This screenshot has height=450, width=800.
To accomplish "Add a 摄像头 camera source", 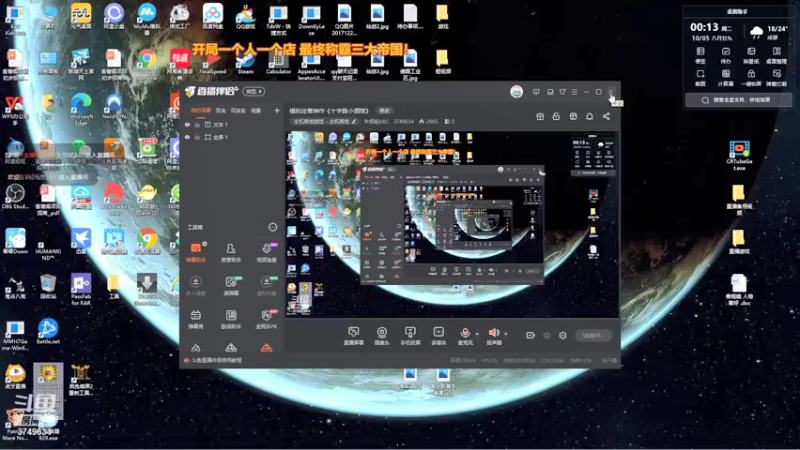I will (382, 336).
